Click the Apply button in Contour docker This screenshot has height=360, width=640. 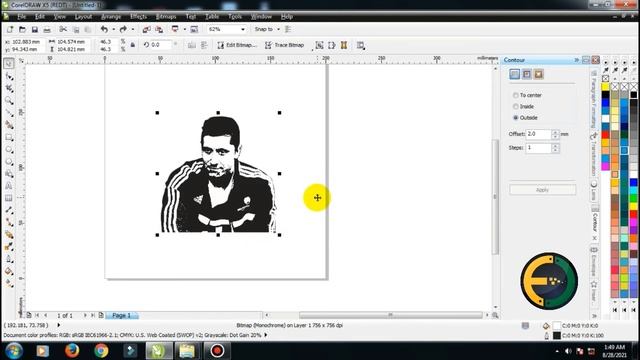(x=542, y=190)
